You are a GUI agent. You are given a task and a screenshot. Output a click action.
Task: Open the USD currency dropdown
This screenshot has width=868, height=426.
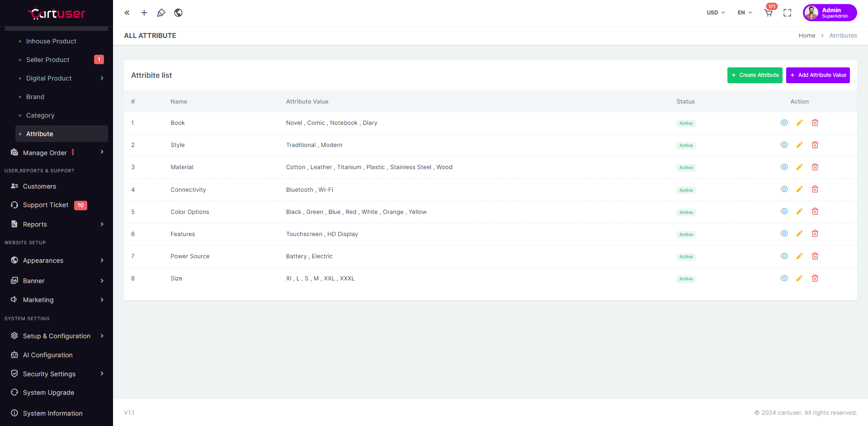pos(716,13)
